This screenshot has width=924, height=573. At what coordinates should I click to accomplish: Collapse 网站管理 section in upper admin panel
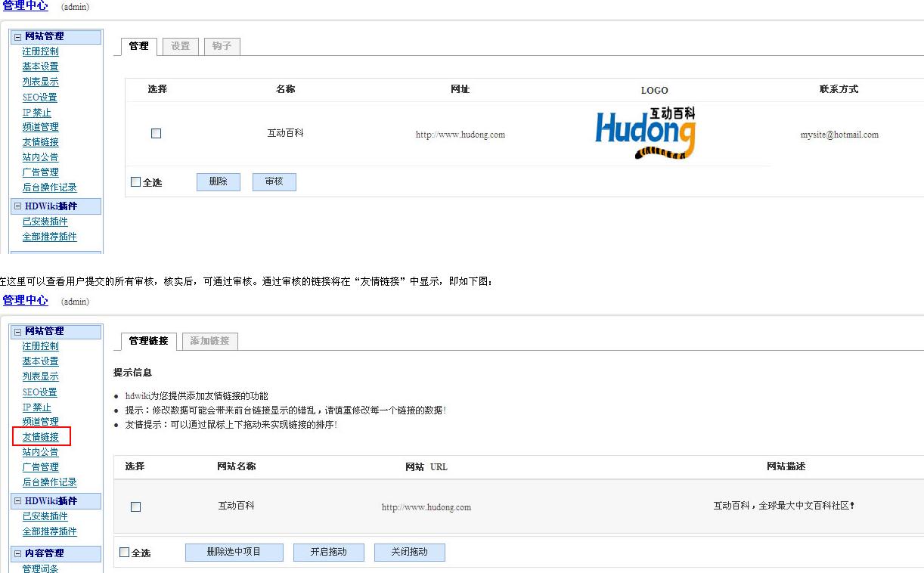(18, 36)
